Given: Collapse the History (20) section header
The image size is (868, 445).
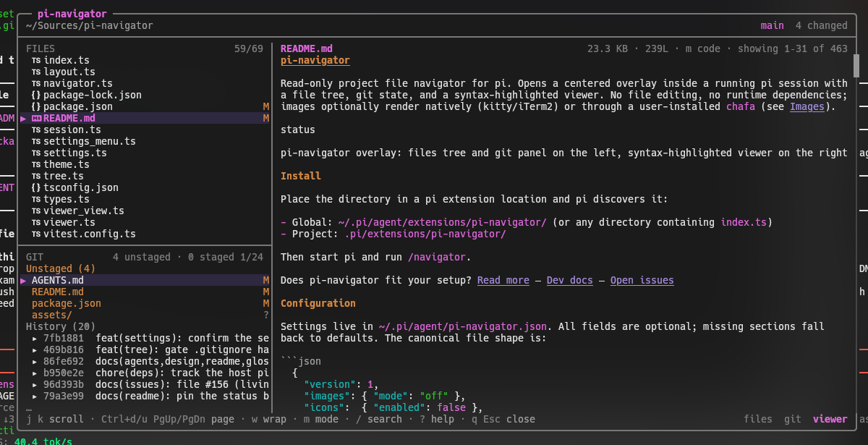Looking at the screenshot, I should (61, 327).
